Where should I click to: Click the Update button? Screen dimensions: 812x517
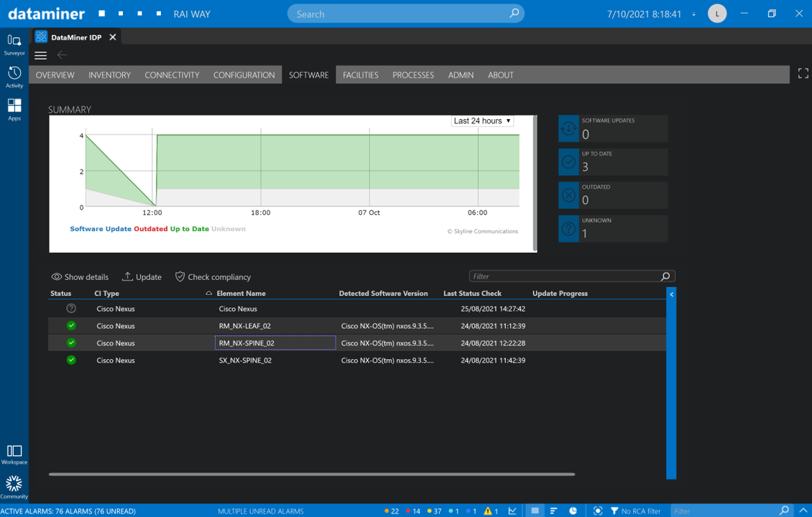(x=142, y=277)
